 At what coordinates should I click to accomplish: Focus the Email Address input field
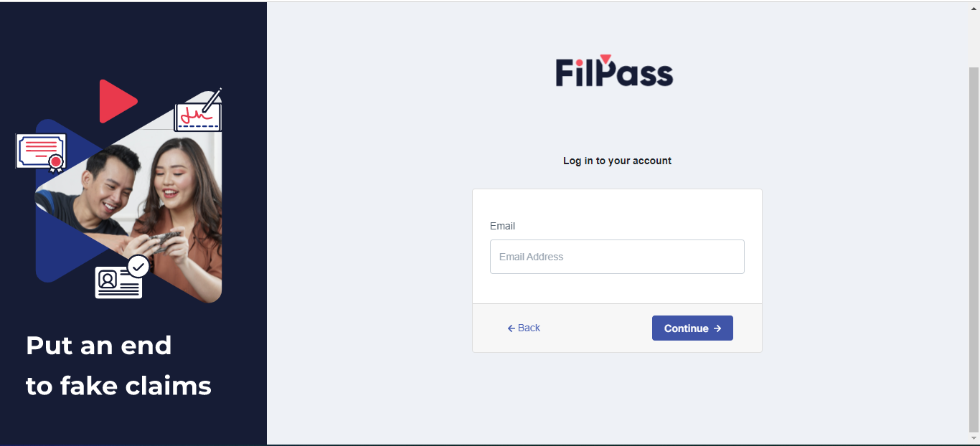[x=617, y=257]
